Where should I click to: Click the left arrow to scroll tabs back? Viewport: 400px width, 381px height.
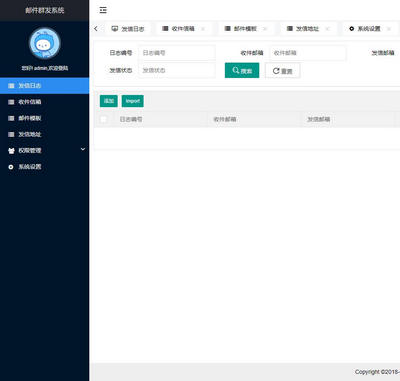pyautogui.click(x=96, y=29)
